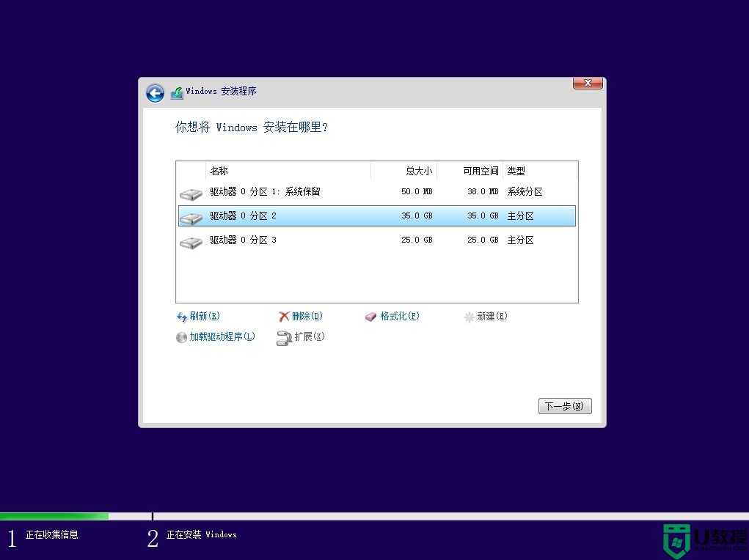Select row 驱动器 0 分区 3
749x560 pixels.
(x=377, y=240)
